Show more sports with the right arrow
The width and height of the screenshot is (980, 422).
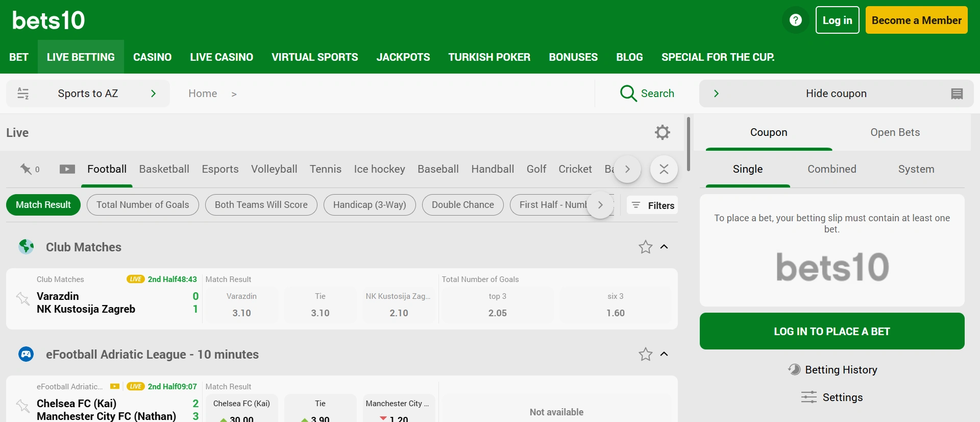coord(627,169)
